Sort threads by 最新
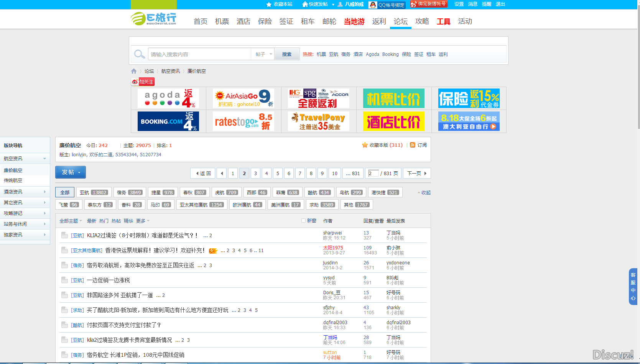 (x=92, y=221)
